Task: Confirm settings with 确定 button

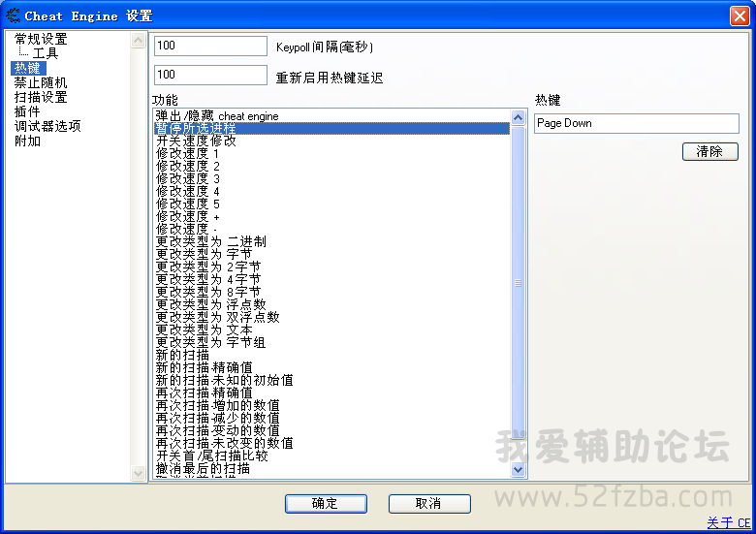Action: 326,504
